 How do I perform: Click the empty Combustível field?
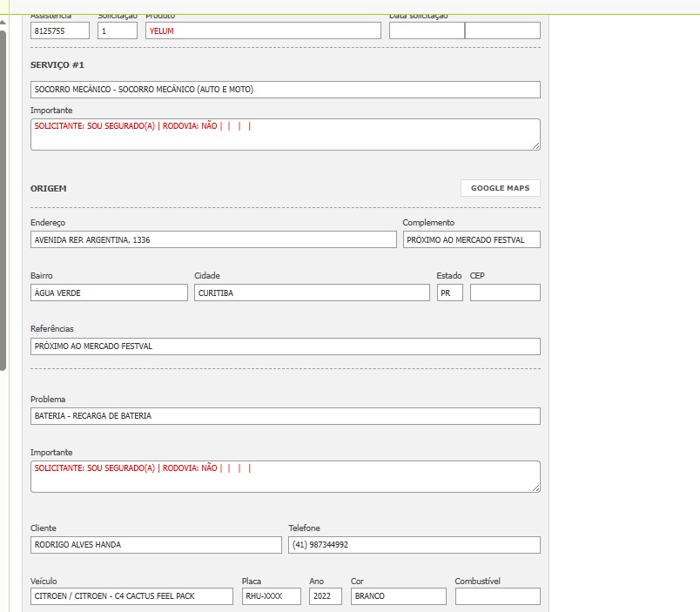pos(497,596)
